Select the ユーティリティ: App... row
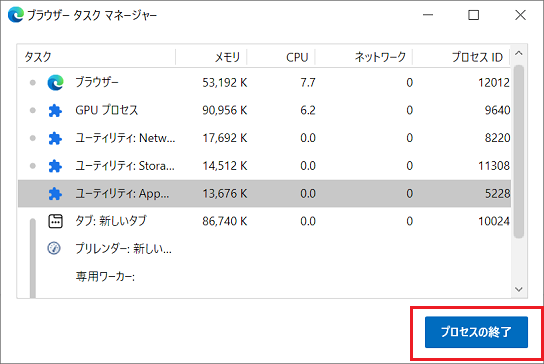 click(x=264, y=194)
